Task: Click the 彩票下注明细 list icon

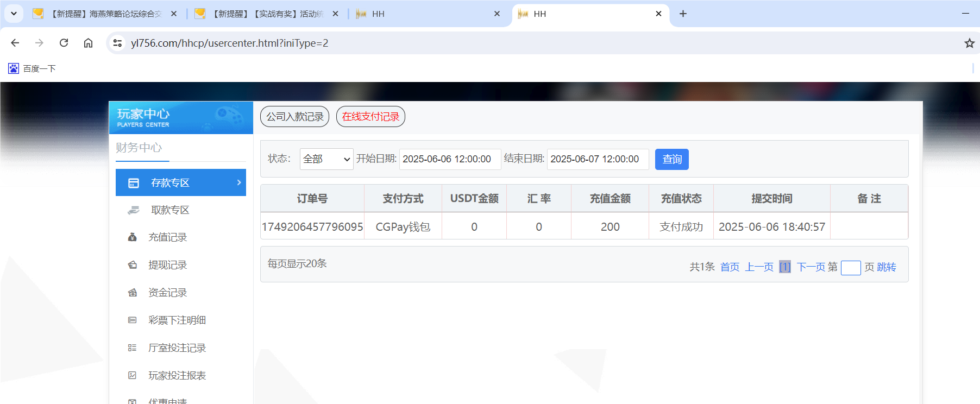Action: (132, 320)
